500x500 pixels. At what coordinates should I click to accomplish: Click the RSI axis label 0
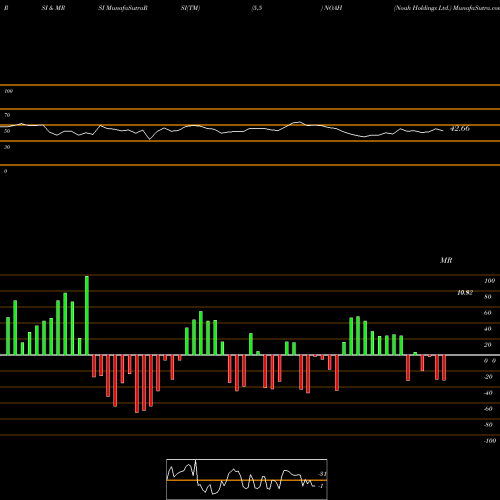[x=5, y=171]
